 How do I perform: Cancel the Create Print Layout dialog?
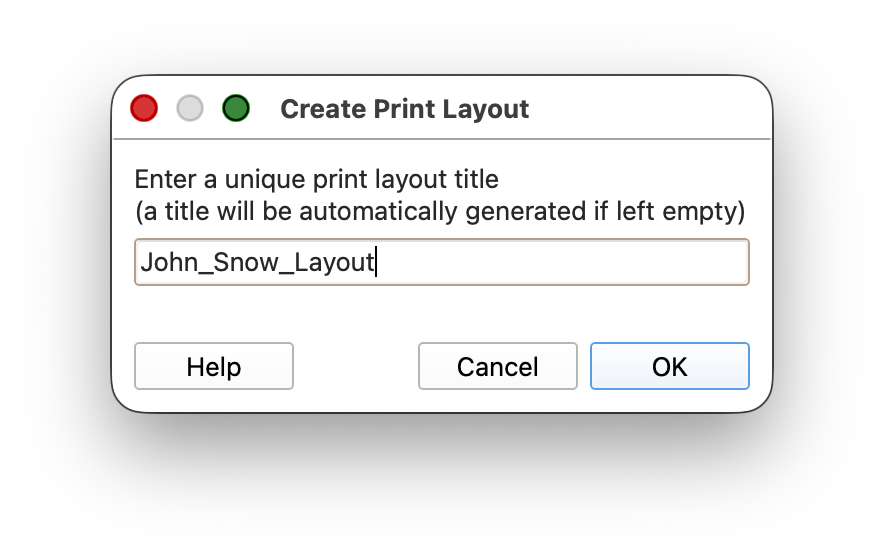click(x=497, y=367)
